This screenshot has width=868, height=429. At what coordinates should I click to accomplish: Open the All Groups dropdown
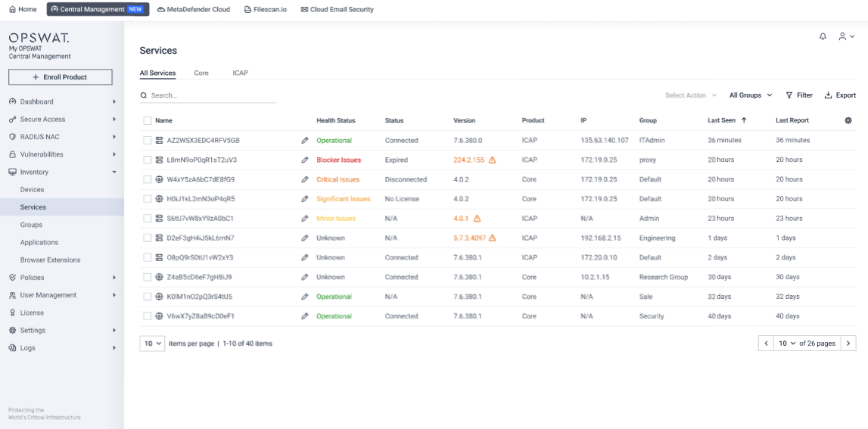pyautogui.click(x=750, y=95)
